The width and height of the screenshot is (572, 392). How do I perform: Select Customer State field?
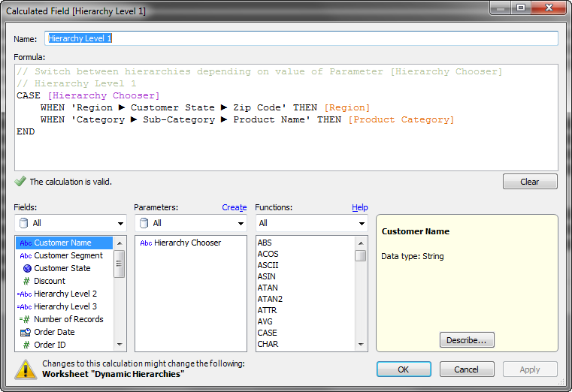click(64, 269)
